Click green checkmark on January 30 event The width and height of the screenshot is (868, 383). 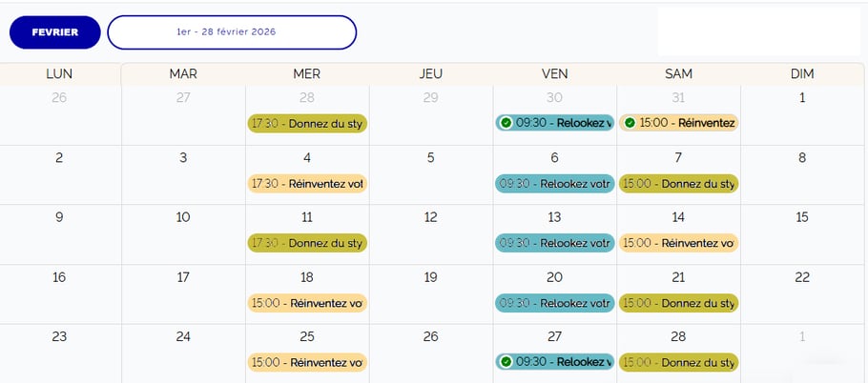pos(506,123)
